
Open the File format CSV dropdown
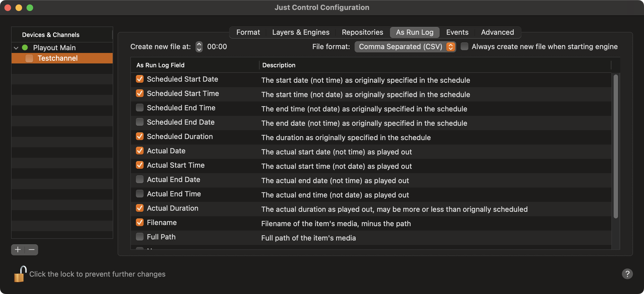click(405, 47)
